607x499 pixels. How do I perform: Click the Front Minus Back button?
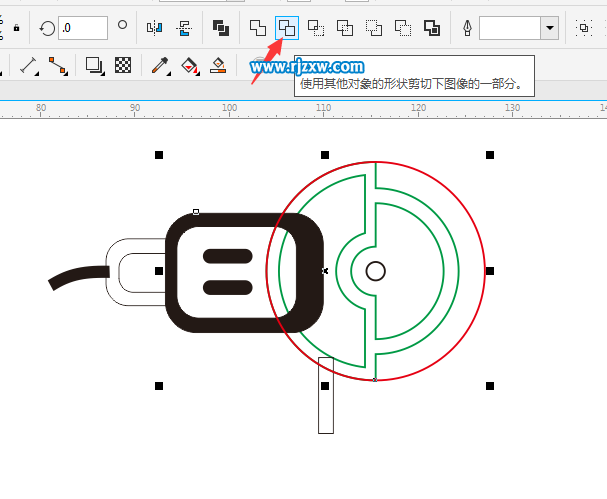click(x=374, y=28)
